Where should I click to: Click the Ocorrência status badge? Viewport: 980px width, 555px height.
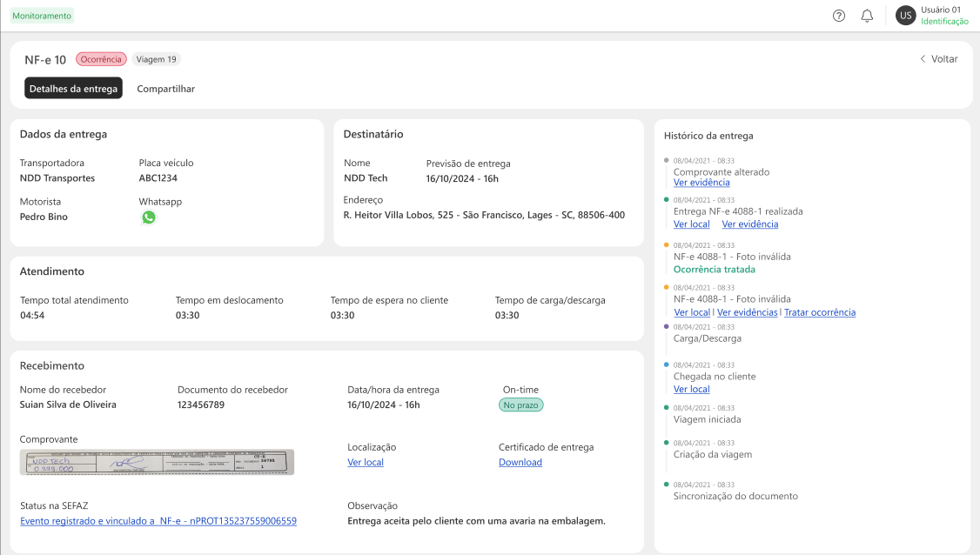(x=101, y=59)
